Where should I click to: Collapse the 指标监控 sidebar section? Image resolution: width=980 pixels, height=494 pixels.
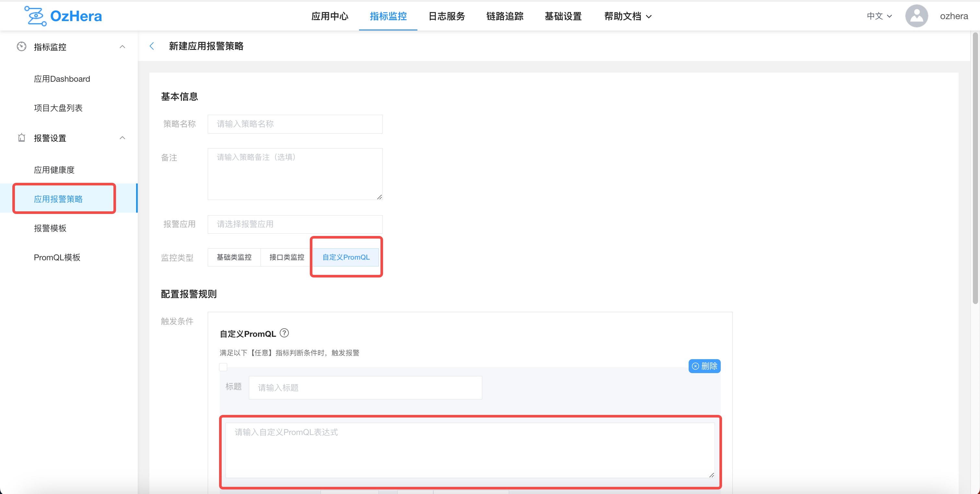pyautogui.click(x=122, y=46)
